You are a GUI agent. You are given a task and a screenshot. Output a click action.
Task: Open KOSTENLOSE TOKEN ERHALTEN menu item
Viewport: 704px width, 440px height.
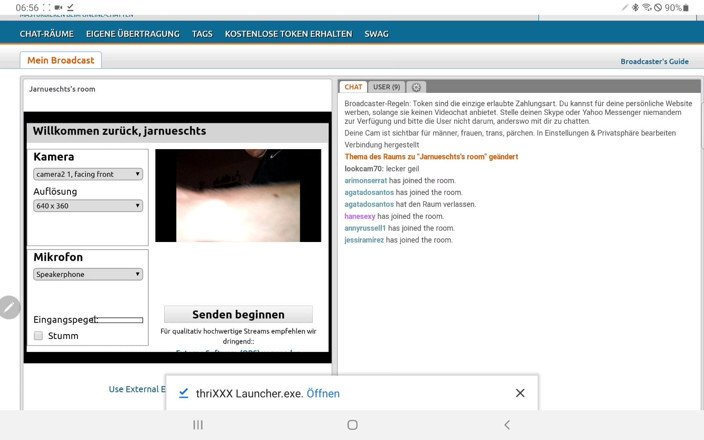click(289, 34)
